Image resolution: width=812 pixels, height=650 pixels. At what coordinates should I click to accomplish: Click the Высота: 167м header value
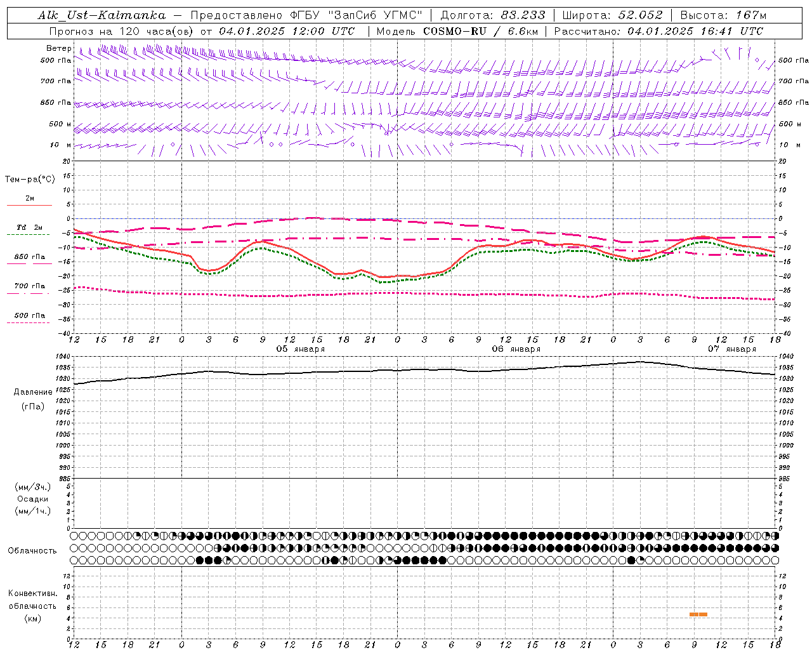[723, 15]
